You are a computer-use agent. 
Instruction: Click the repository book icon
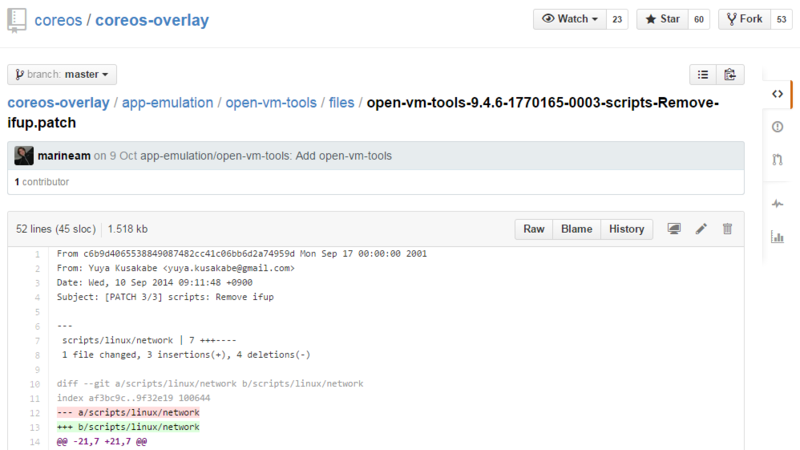tap(16, 20)
